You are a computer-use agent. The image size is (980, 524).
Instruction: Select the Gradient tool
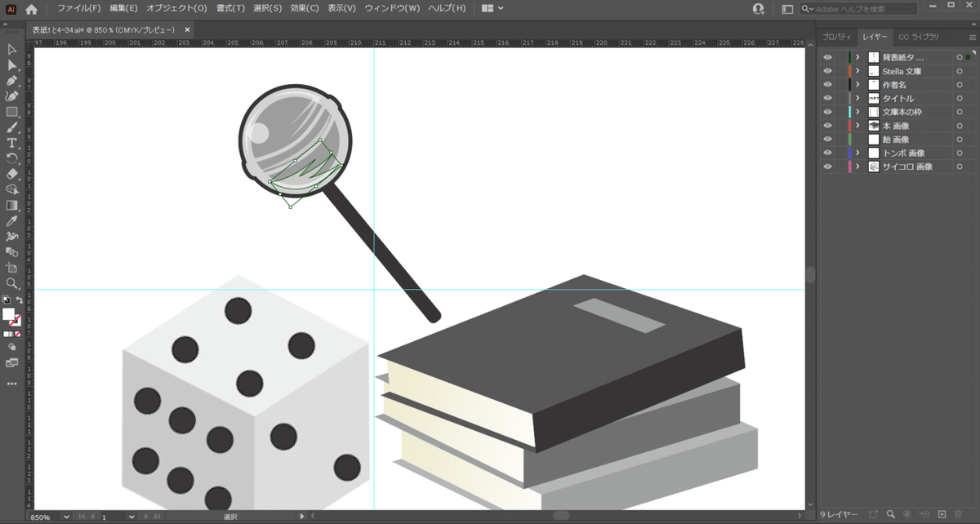(x=11, y=205)
